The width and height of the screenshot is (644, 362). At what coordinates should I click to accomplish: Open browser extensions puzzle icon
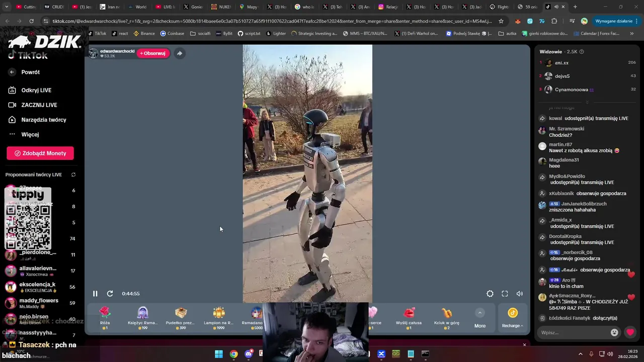[x=554, y=21]
